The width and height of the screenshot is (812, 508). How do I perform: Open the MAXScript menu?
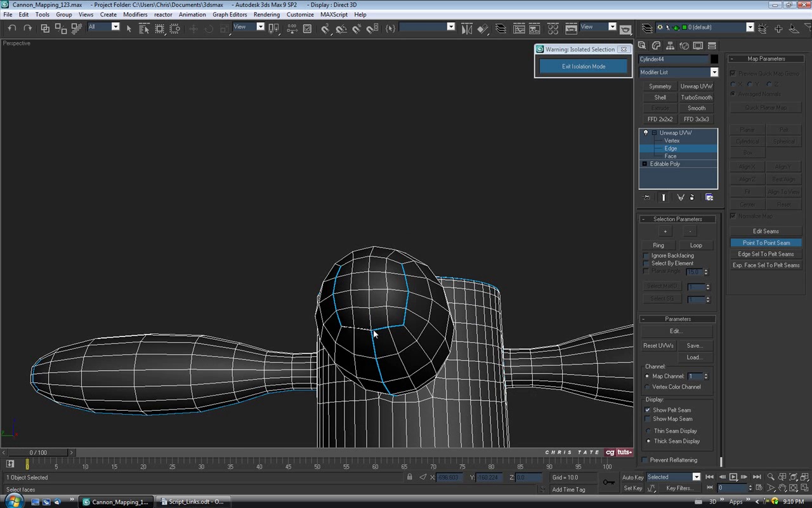[334, 15]
